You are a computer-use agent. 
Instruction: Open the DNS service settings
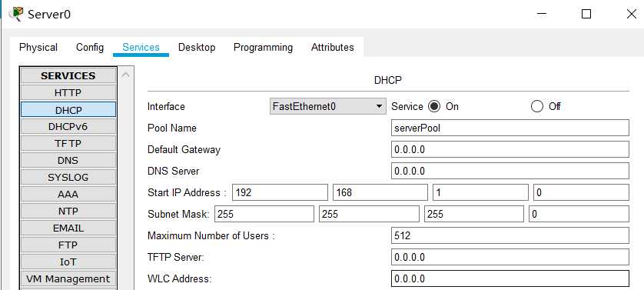(68, 161)
